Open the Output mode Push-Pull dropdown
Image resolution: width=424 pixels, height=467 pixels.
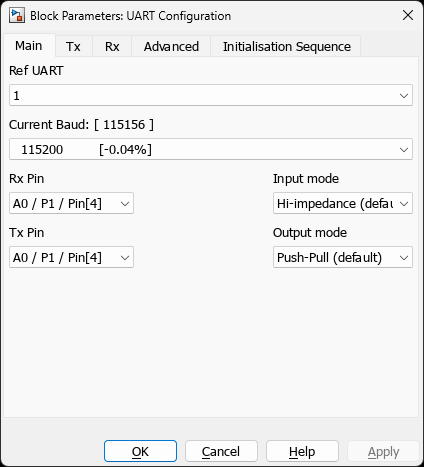(343, 257)
